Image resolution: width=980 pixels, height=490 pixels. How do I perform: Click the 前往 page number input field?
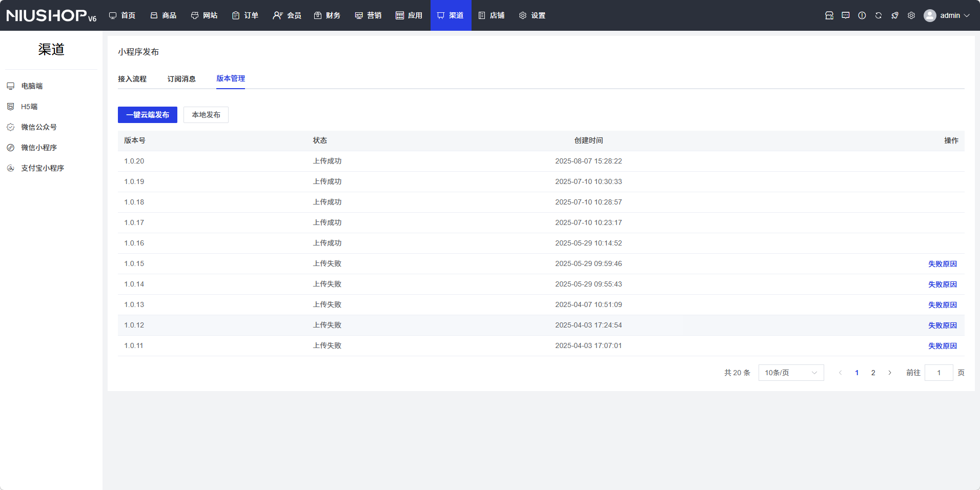[x=938, y=373]
